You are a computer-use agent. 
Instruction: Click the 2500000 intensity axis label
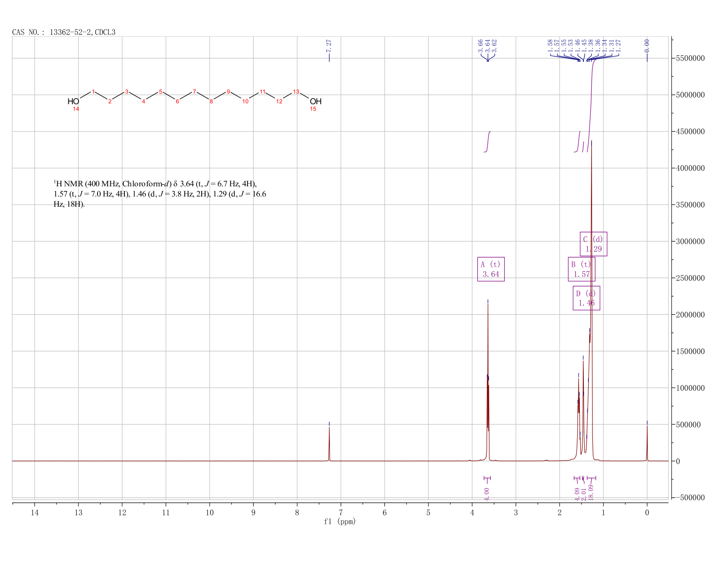pos(690,278)
